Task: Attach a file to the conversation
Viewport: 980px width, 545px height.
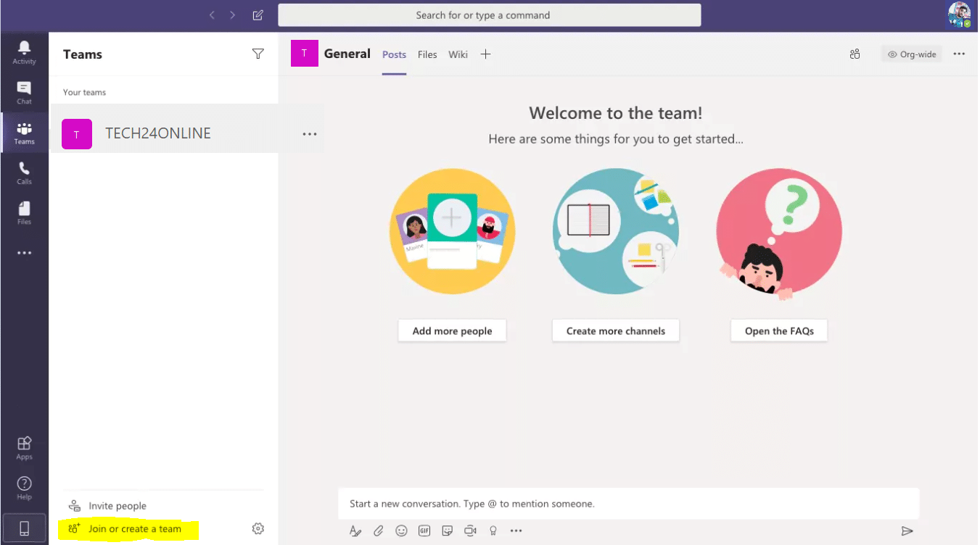Action: click(378, 531)
